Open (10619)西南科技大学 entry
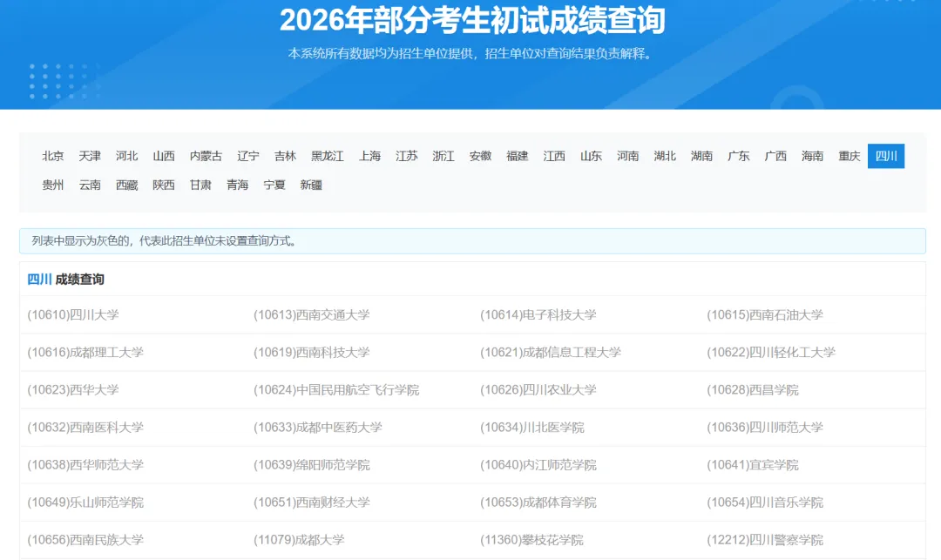Image resolution: width=941 pixels, height=560 pixels. (312, 352)
